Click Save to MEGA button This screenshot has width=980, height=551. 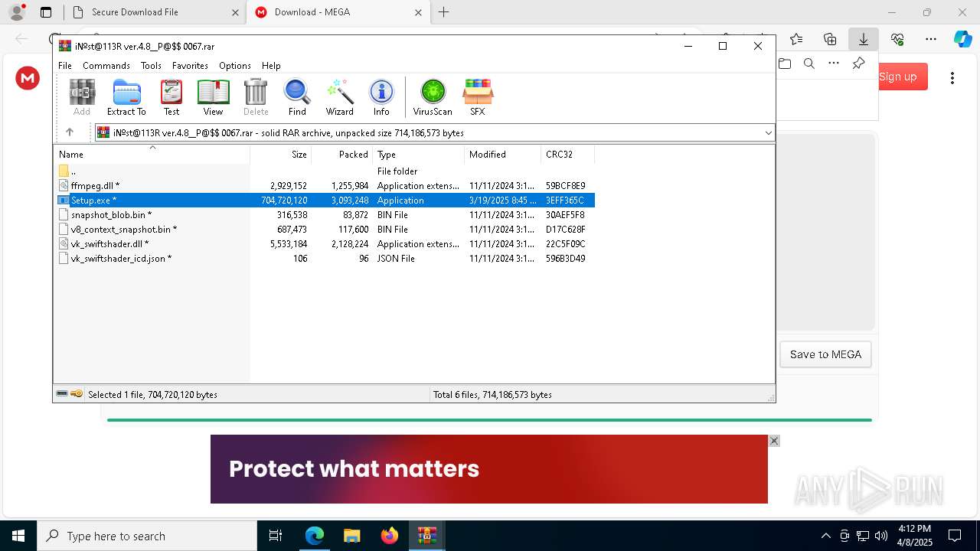click(825, 354)
